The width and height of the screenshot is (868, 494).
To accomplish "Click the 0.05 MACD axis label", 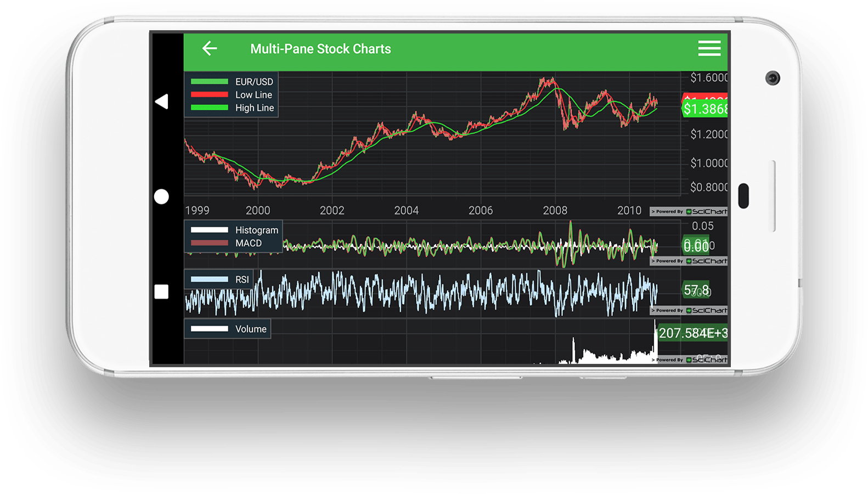I will click(x=703, y=226).
